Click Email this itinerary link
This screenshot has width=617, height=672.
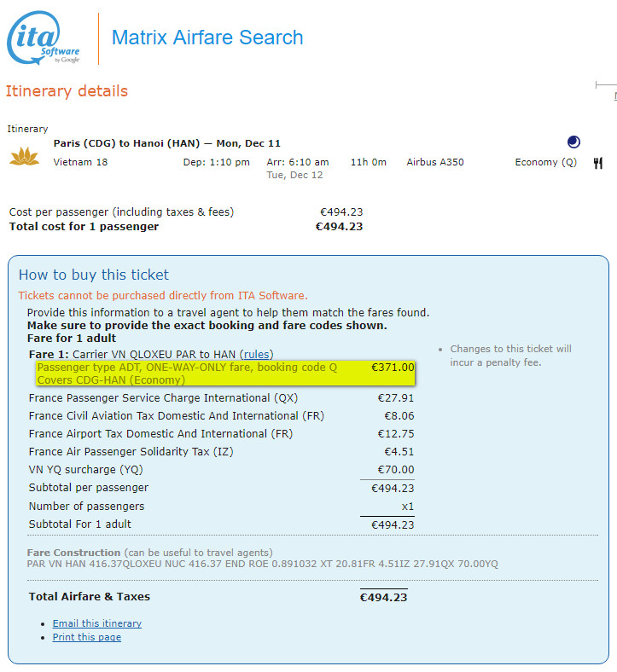96,623
